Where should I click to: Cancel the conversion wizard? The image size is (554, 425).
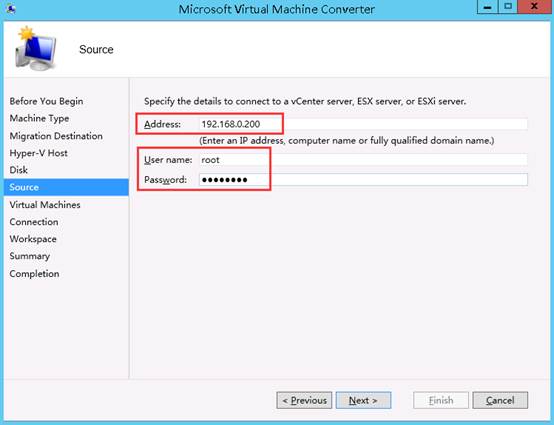[500, 400]
